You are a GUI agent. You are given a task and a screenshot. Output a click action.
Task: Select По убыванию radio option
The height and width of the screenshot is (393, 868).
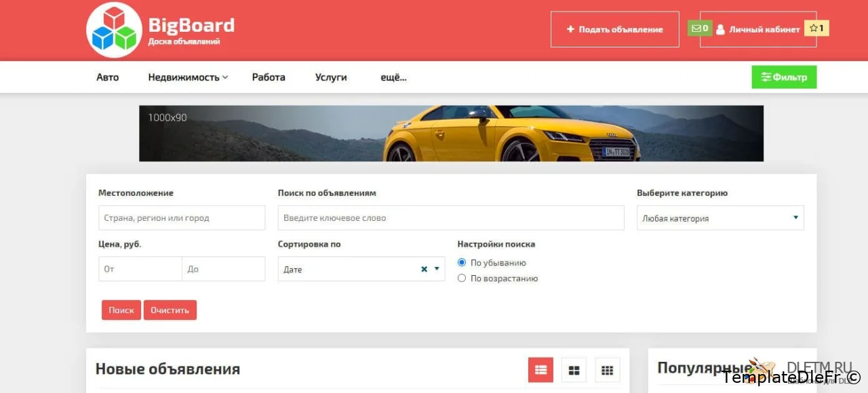click(462, 262)
